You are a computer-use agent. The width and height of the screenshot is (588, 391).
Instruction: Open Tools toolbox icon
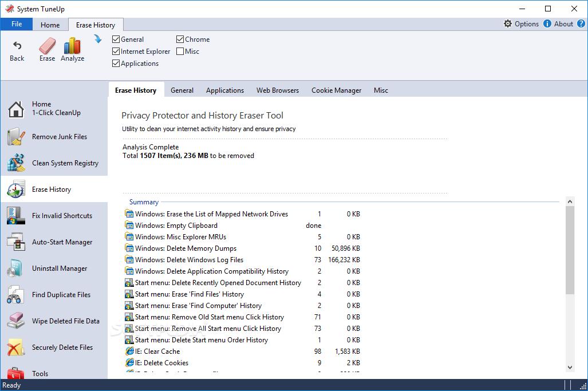[x=16, y=373]
